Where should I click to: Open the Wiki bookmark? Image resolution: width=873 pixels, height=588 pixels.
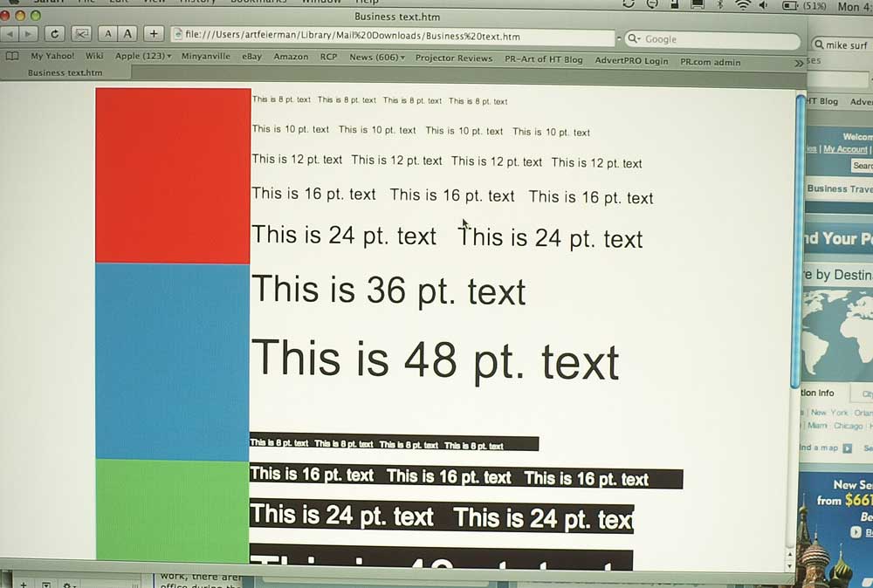(x=94, y=56)
